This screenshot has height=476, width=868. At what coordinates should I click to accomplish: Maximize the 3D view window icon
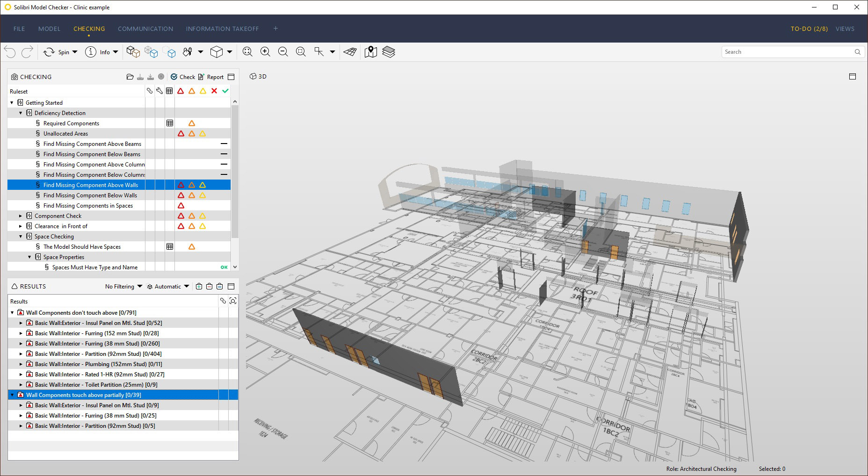853,77
